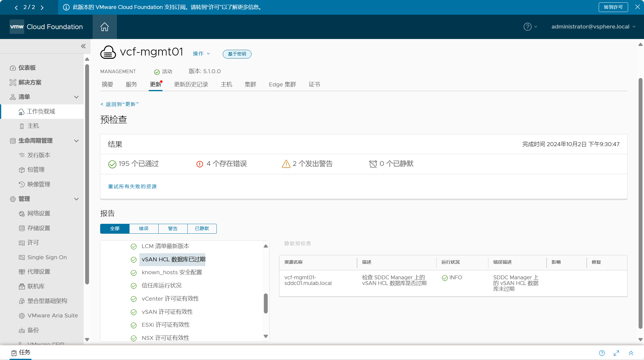Select the 错误 report filter
The height and width of the screenshot is (360, 644).
[x=144, y=229]
